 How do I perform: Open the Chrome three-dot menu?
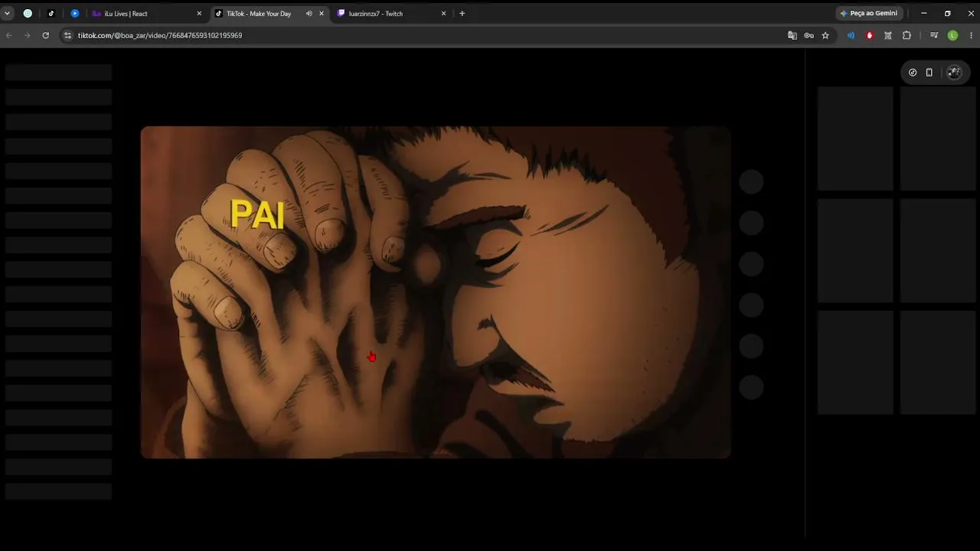(x=971, y=35)
